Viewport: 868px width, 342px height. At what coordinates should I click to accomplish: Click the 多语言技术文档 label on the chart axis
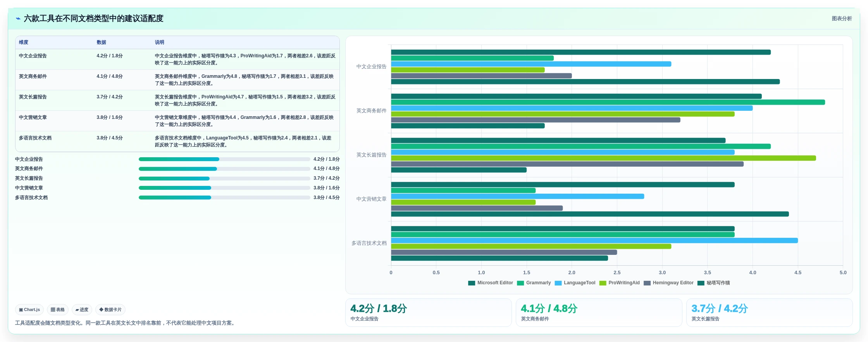(369, 244)
